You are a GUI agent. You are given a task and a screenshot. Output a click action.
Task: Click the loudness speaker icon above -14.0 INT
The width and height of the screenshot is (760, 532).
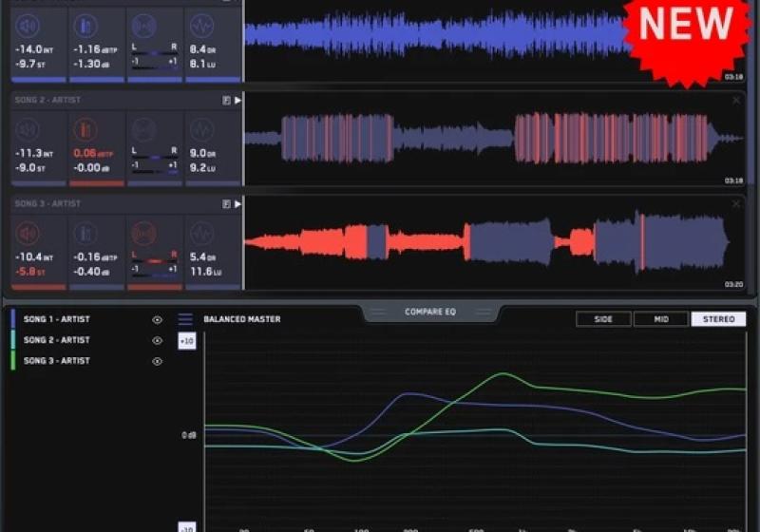click(28, 26)
